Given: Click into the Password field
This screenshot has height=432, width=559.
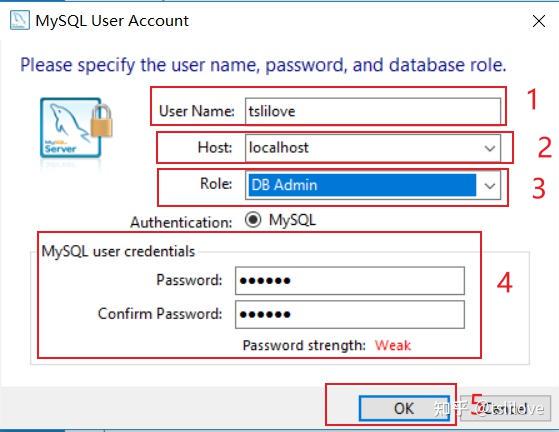Looking at the screenshot, I should coord(350,281).
